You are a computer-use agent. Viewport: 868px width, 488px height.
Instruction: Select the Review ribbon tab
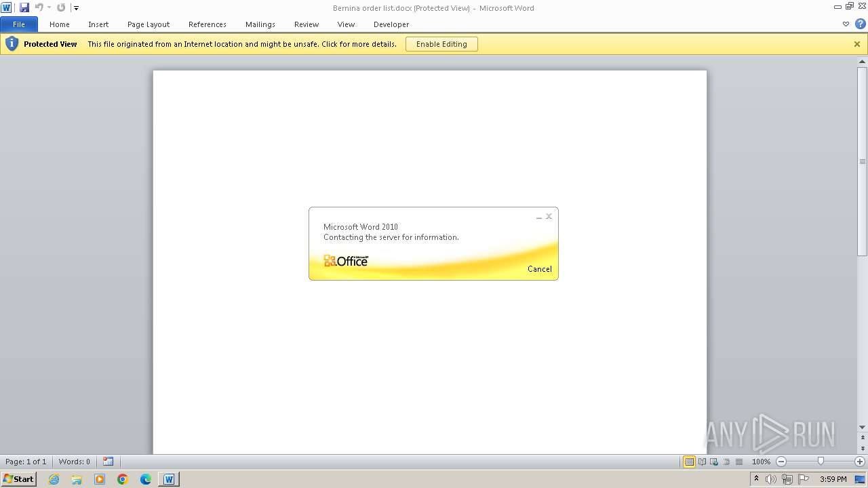(x=307, y=24)
